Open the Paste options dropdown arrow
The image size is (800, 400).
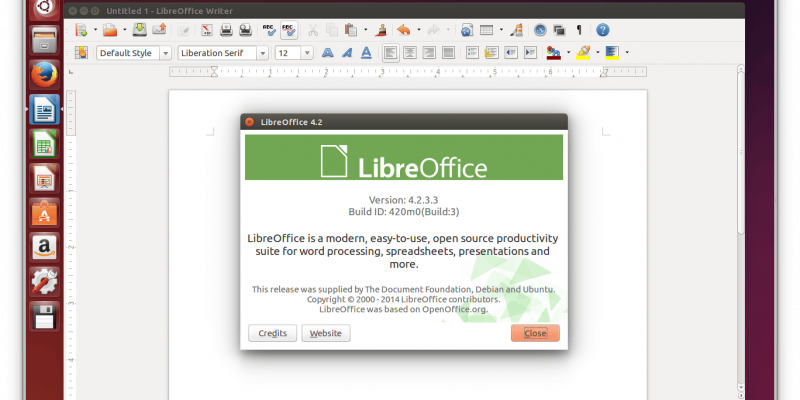point(365,30)
